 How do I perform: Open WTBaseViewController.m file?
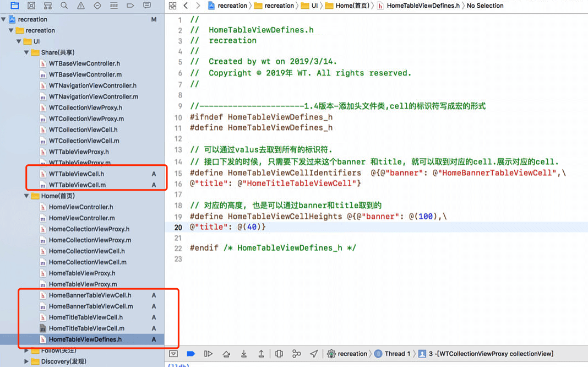tap(85, 74)
